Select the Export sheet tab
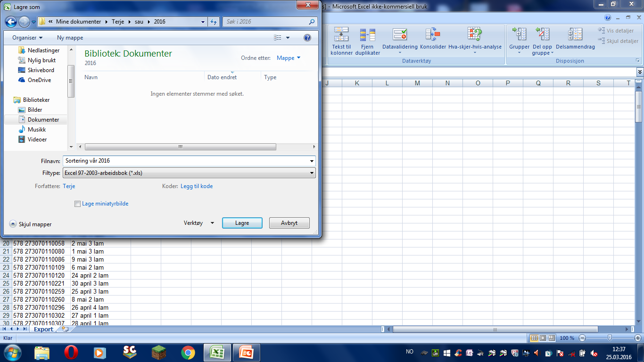Viewport: 644px width, 362px height. [43, 329]
